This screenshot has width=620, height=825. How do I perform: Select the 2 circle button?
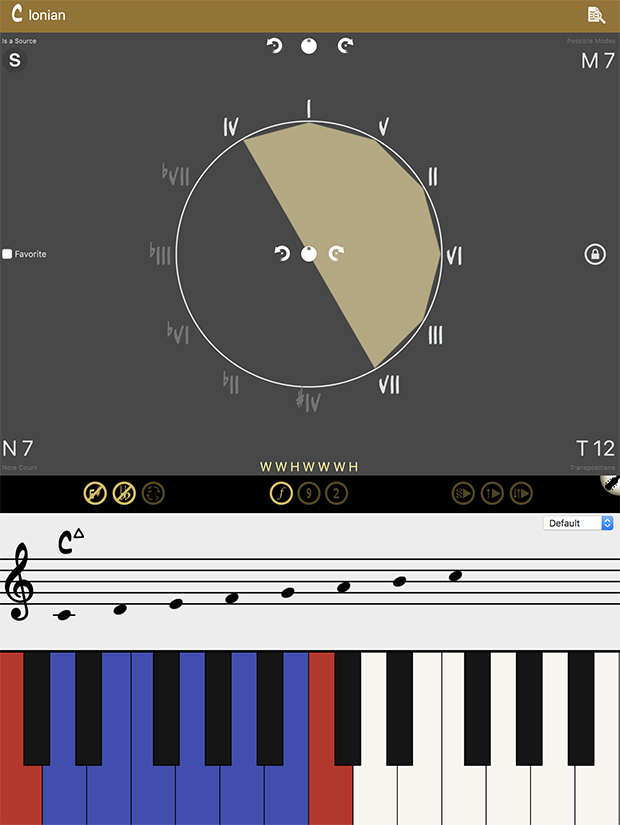point(336,494)
